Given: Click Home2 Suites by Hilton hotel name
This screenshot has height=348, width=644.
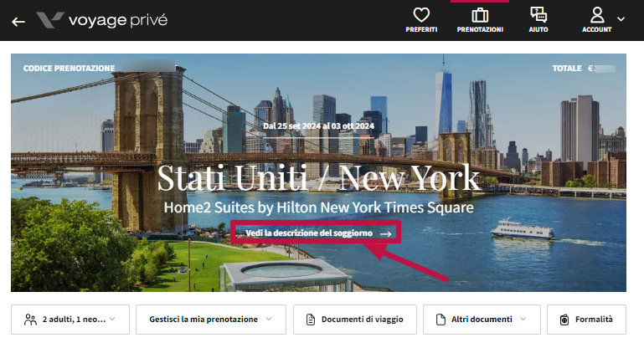Looking at the screenshot, I should [x=319, y=207].
